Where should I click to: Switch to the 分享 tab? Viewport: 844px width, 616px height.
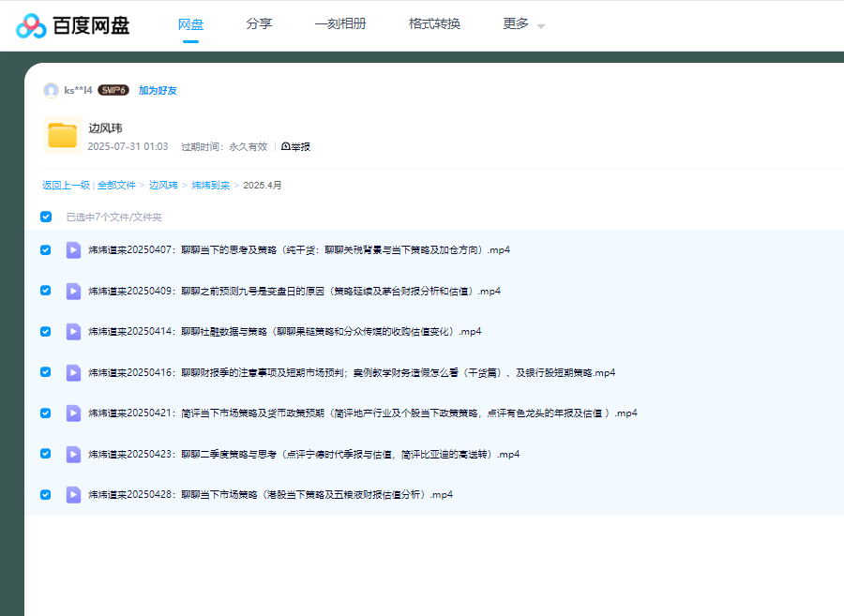pyautogui.click(x=259, y=24)
